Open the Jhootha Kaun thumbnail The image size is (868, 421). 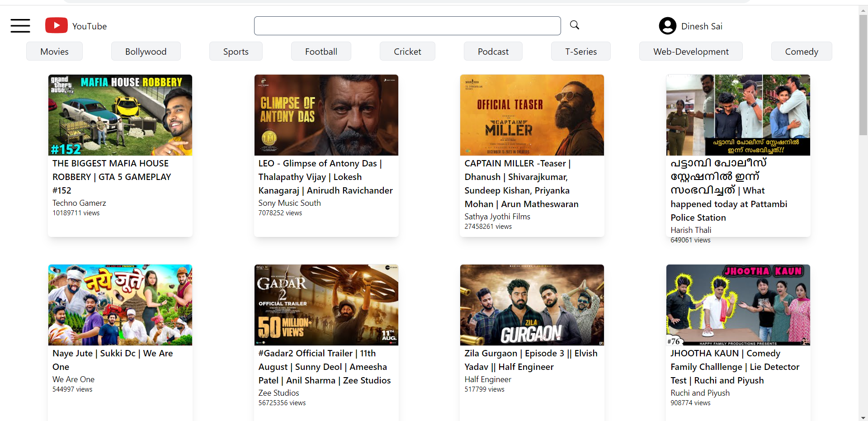coord(738,305)
